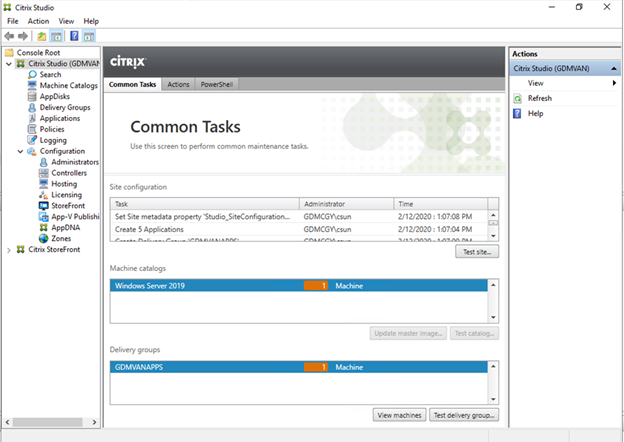Image resolution: width=624 pixels, height=442 pixels.
Task: Select the Configuration tree item label
Action: pyautogui.click(x=62, y=151)
